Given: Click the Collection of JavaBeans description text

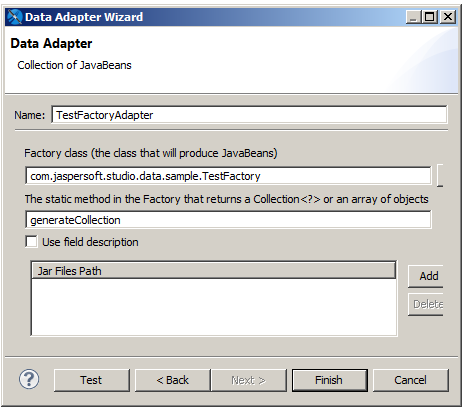Looking at the screenshot, I should click(x=74, y=65).
